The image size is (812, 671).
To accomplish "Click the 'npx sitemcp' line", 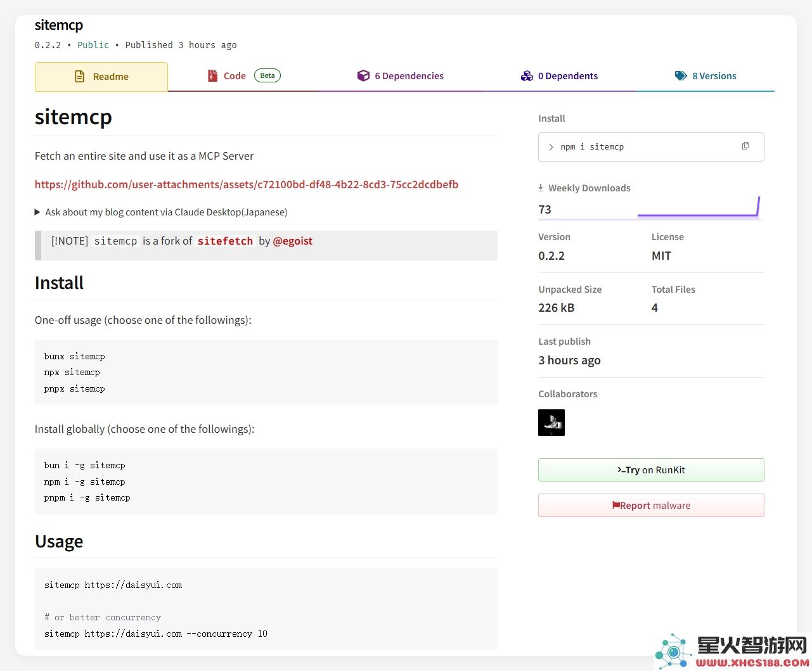I will [72, 372].
